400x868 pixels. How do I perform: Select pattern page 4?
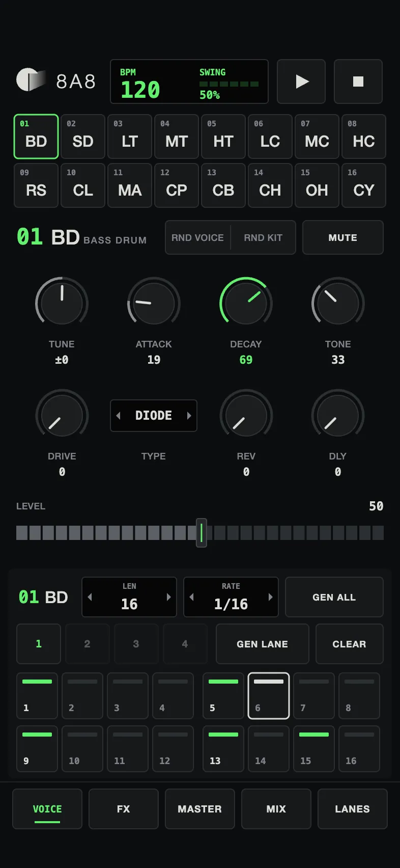185,644
